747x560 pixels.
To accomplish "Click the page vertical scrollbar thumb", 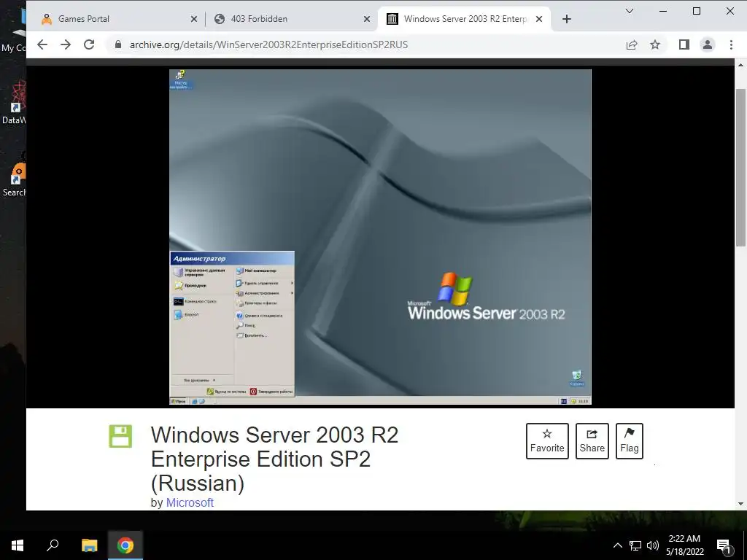I will tap(741, 168).
